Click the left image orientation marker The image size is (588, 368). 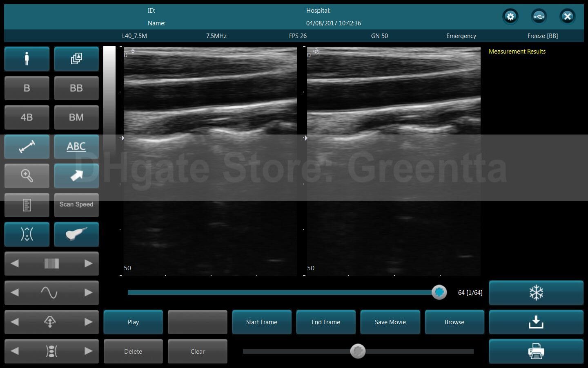133,52
